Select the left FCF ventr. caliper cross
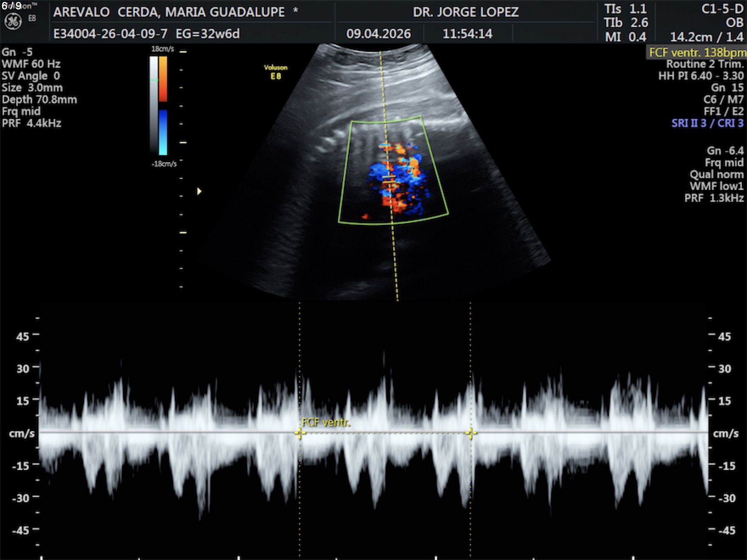 coord(299,433)
